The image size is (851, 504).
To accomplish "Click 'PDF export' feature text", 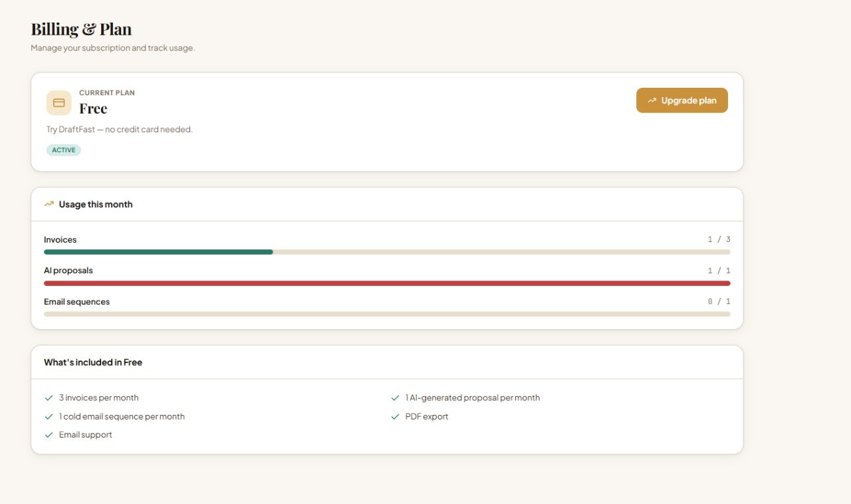I will point(427,416).
